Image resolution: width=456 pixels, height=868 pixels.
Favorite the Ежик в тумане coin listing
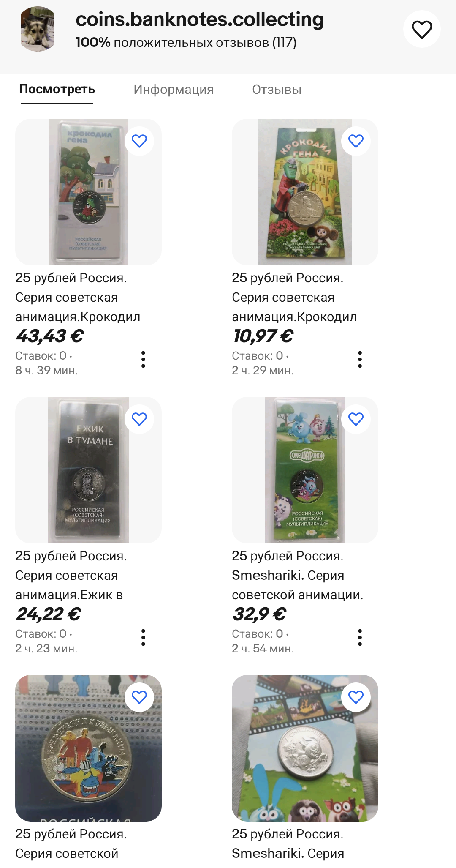139,419
